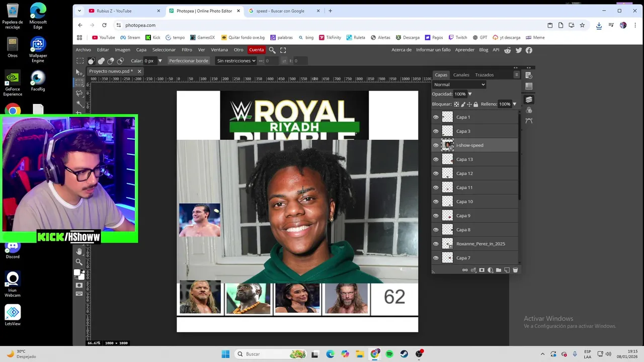Click the Opacidad value field
This screenshot has width=644, height=362.
pos(460,94)
